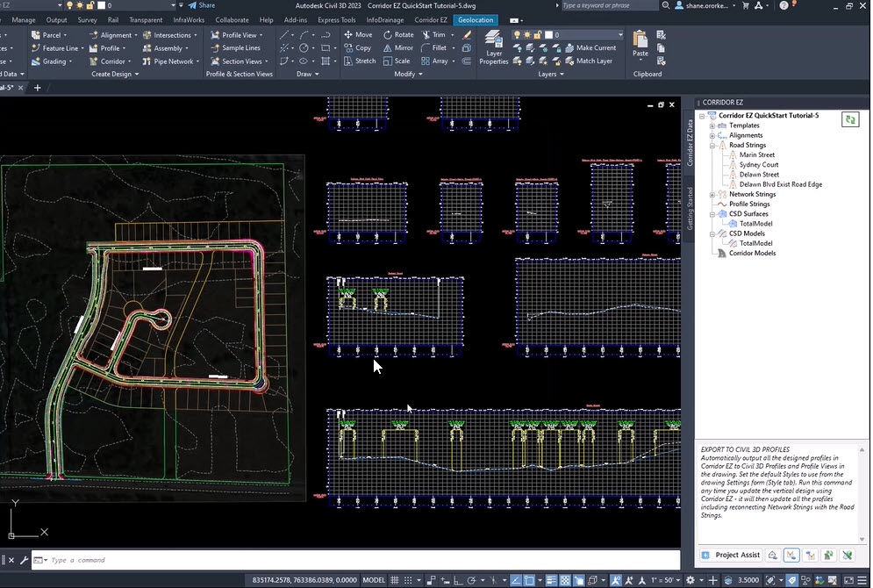Toggle Ortho mode in status bar
The image size is (873, 588).
458,580
